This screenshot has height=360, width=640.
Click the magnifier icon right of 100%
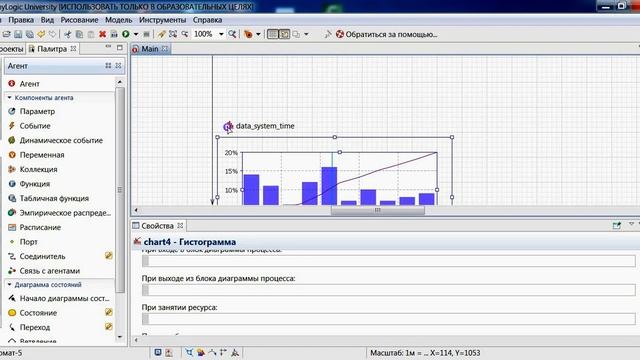[232, 34]
